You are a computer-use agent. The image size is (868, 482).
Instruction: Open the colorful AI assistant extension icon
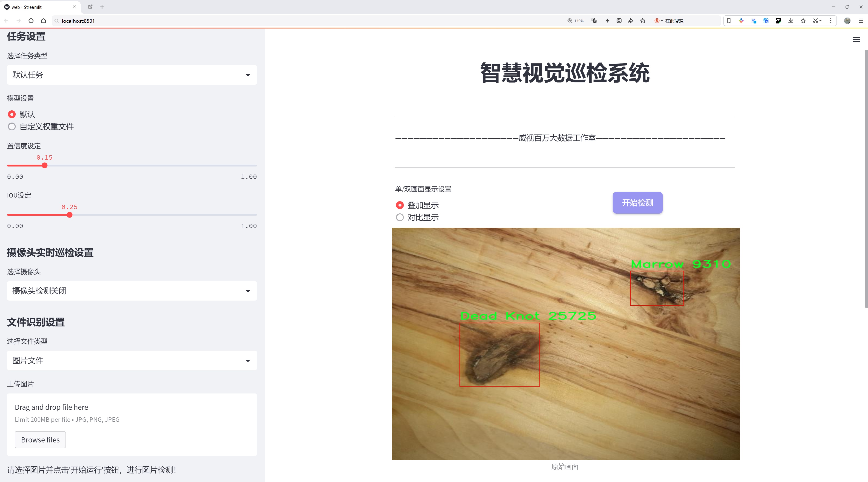pos(741,21)
